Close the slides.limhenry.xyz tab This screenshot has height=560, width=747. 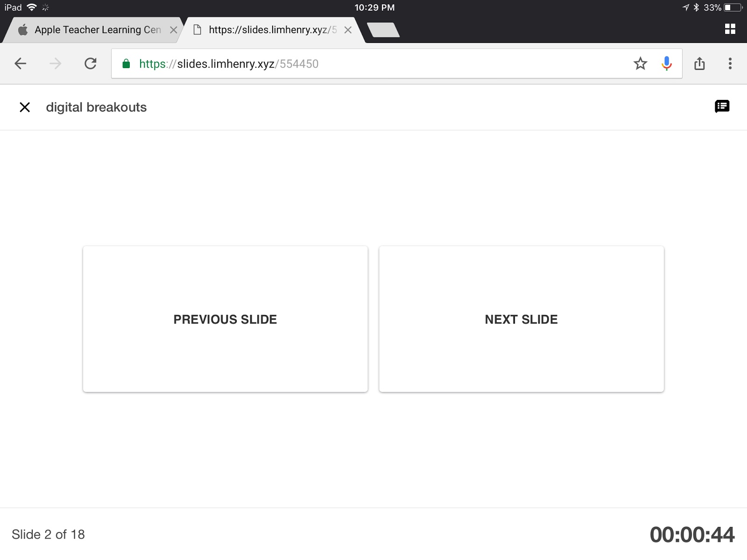click(x=348, y=29)
